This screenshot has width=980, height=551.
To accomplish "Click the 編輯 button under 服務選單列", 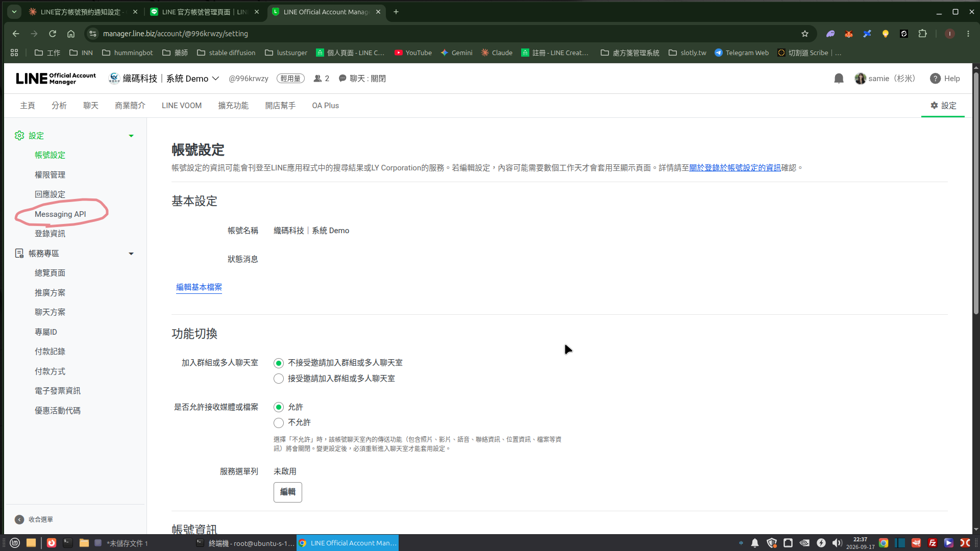I will point(288,492).
